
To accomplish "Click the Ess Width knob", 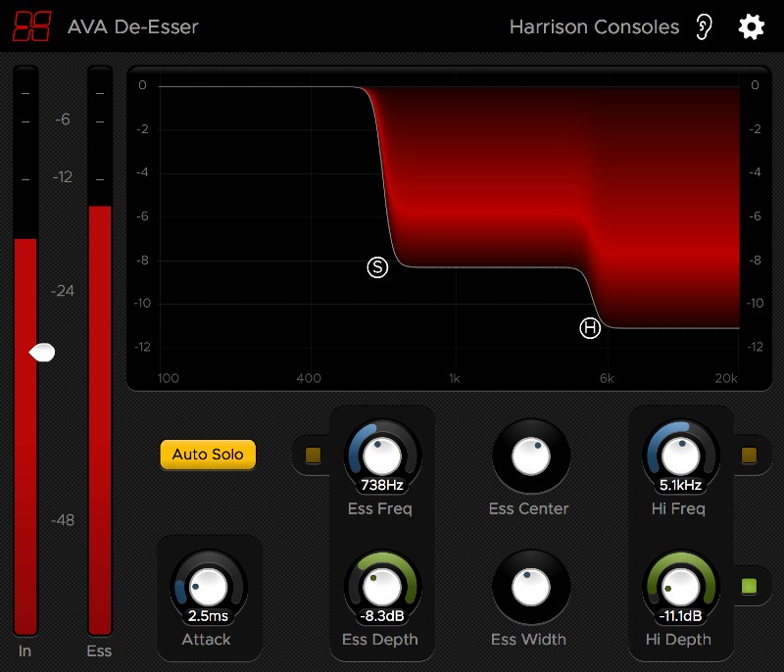I will [529, 586].
